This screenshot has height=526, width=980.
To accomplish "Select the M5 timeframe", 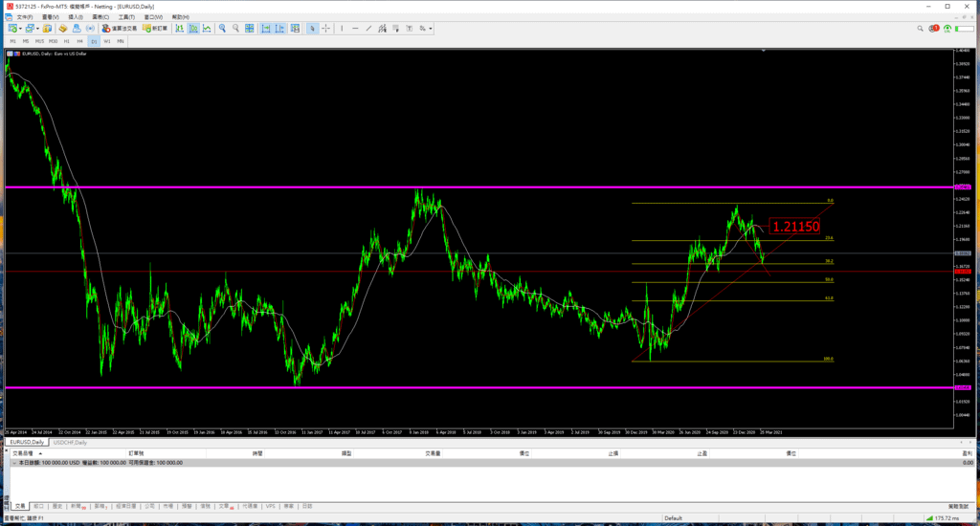I will 26,41.
